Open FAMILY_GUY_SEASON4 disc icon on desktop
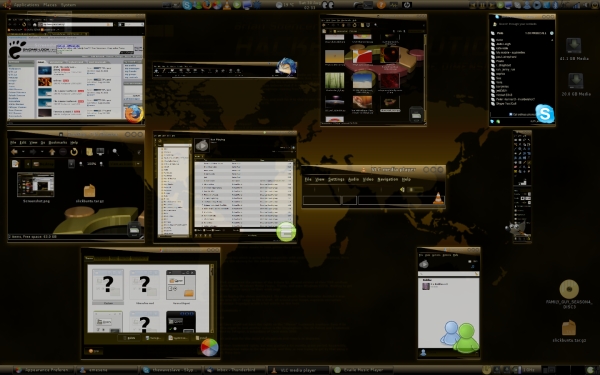 [x=569, y=289]
